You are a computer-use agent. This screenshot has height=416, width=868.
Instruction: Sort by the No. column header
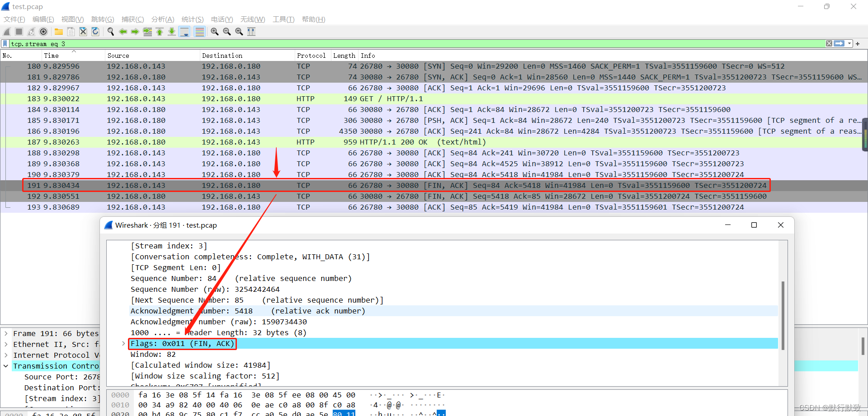point(21,56)
